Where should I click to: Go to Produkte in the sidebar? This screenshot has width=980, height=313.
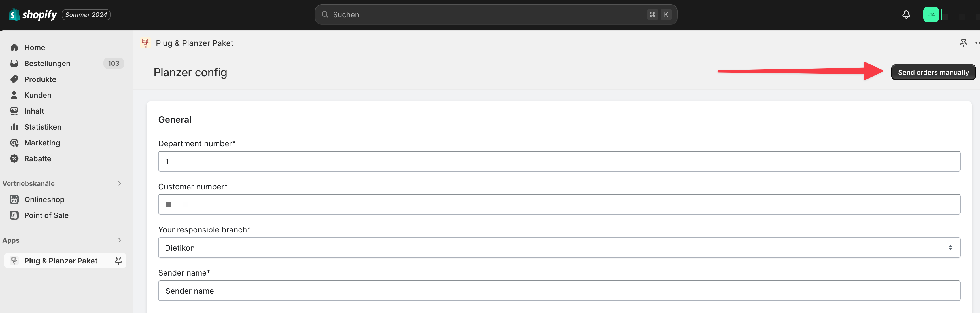(40, 79)
